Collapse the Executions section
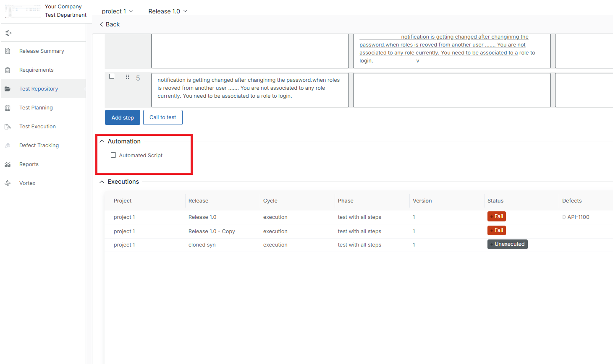Screen dimensions: 613x364 [x=101, y=182]
